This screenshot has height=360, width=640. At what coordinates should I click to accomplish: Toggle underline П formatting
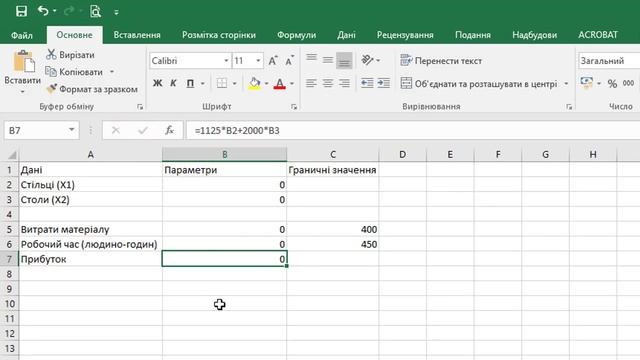point(190,83)
